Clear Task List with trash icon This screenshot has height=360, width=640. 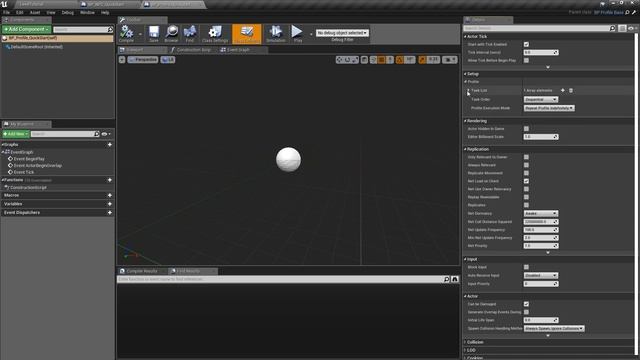(571, 90)
